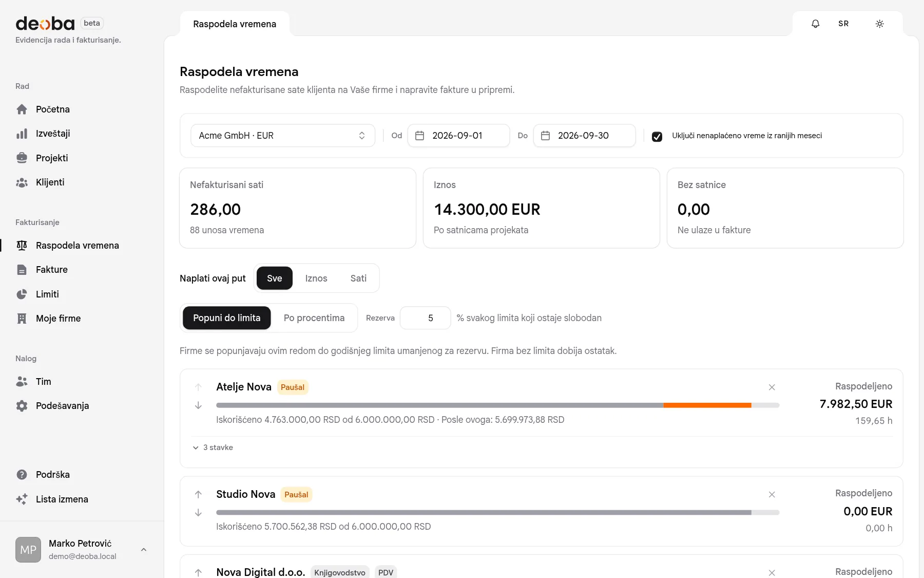The height and width of the screenshot is (578, 924).
Task: Open the Do date picker 2026-09-30
Action: coord(584,136)
